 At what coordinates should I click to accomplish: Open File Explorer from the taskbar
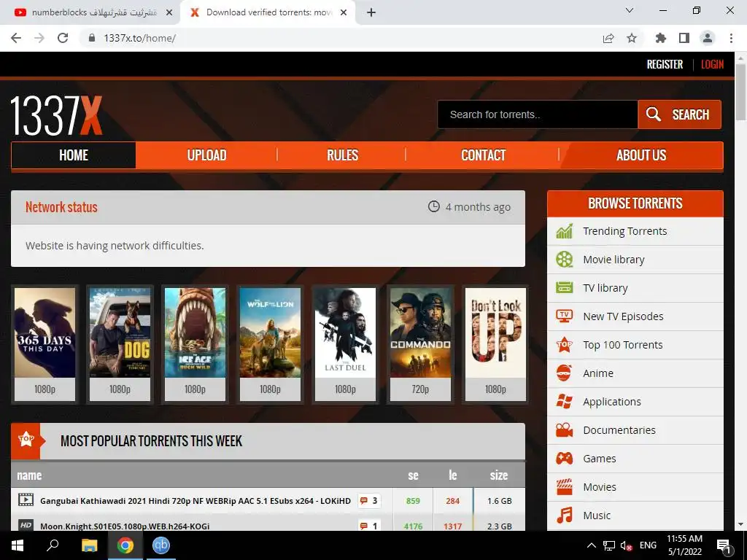click(x=89, y=545)
